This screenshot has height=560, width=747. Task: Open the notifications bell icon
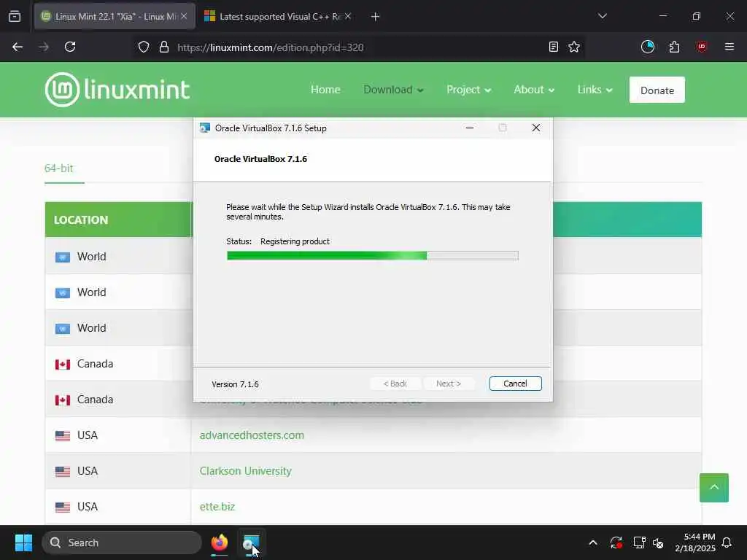click(x=727, y=542)
